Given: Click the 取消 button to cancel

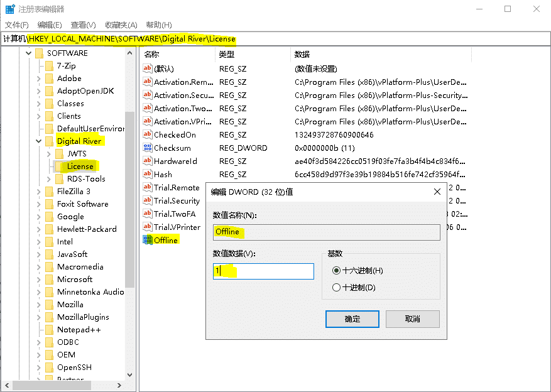Looking at the screenshot, I should (412, 319).
